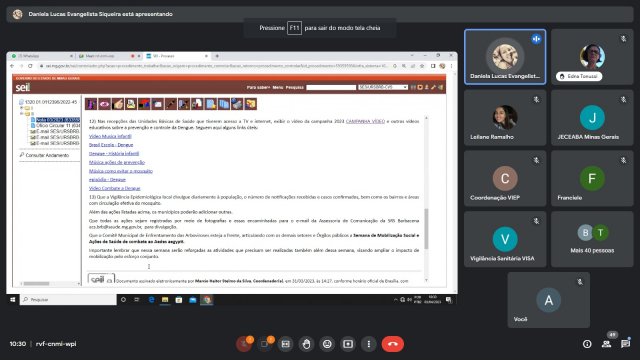Switch to the WhatsApp browser tab

(41, 56)
